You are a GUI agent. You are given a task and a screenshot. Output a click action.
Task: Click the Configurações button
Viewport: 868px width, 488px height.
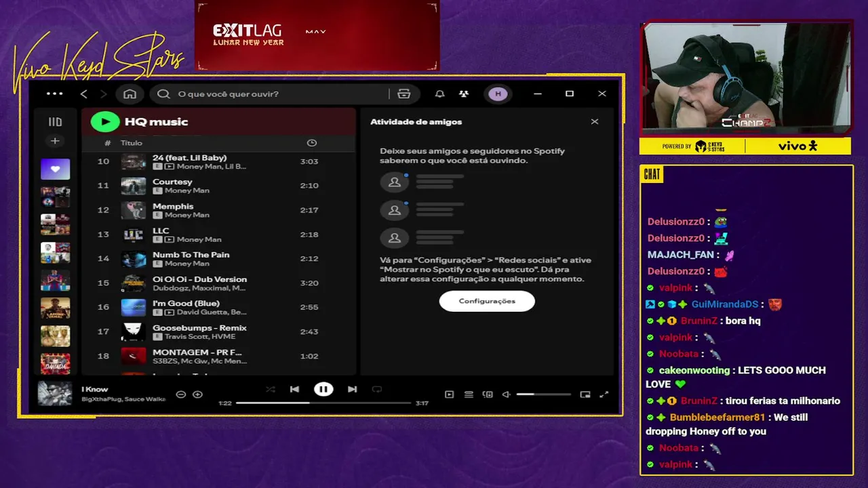(487, 301)
